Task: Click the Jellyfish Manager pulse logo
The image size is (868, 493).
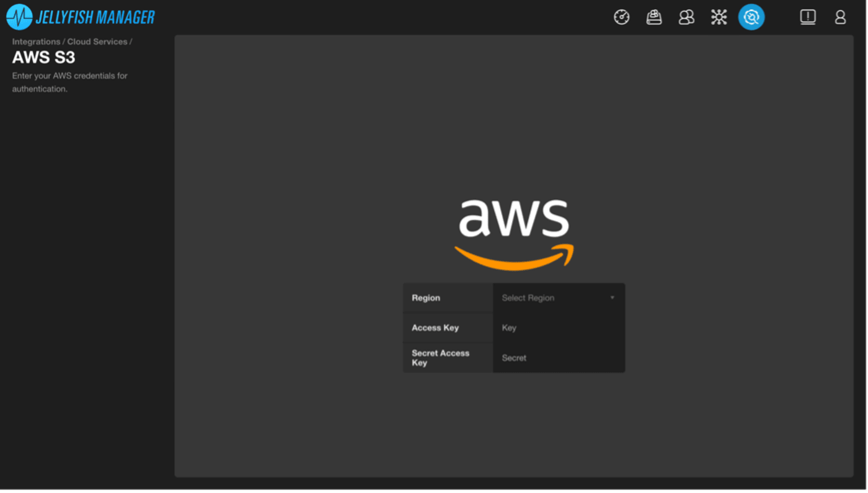Action: 19,17
